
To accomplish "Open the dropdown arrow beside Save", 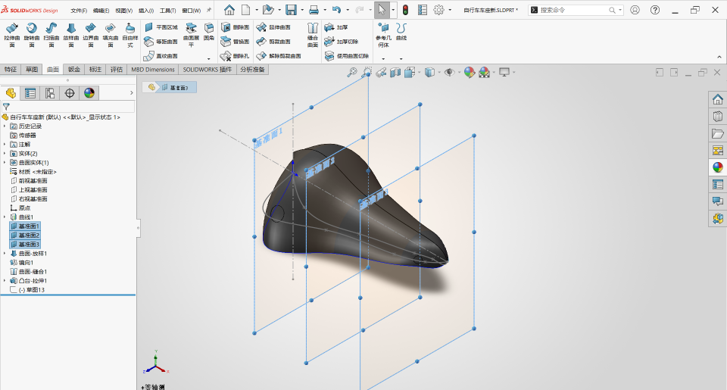I will tap(302, 10).
